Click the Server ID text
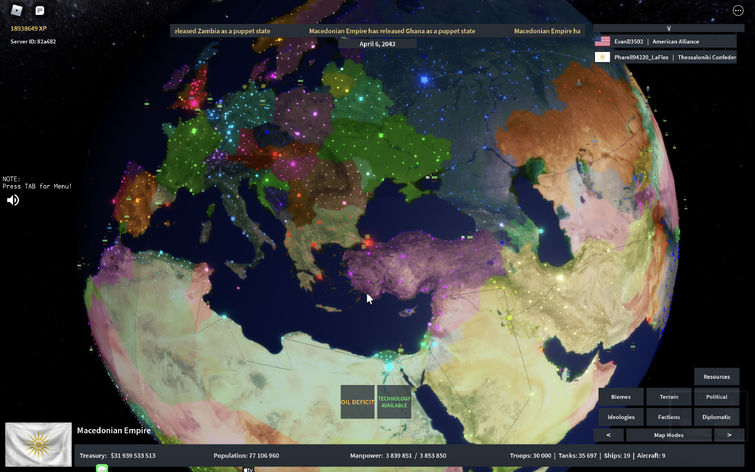This screenshot has width=755, height=472. click(33, 41)
